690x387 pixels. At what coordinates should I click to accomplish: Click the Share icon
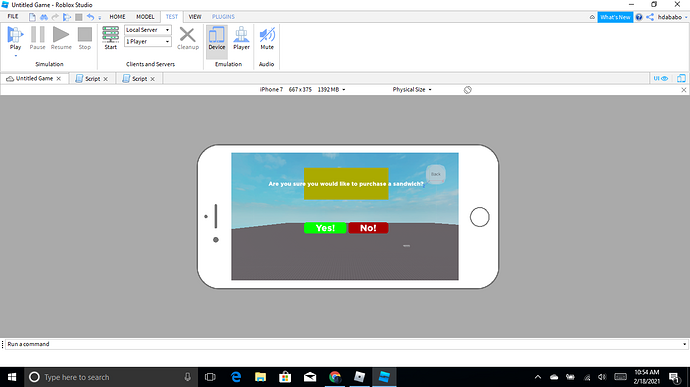650,17
